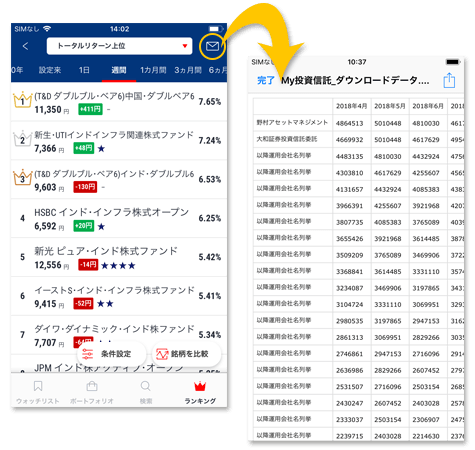This screenshot has width=475, height=450.
Task: Select the 設定来 period tab
Action: (x=50, y=70)
